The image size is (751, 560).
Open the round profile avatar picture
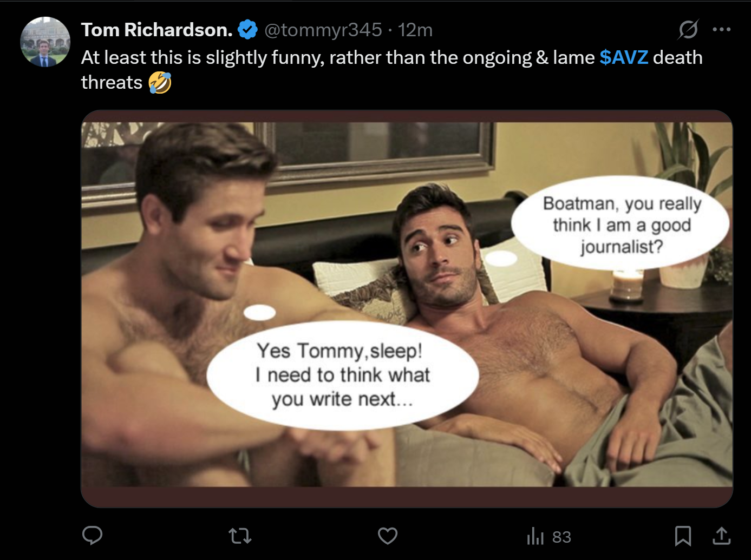coord(45,42)
